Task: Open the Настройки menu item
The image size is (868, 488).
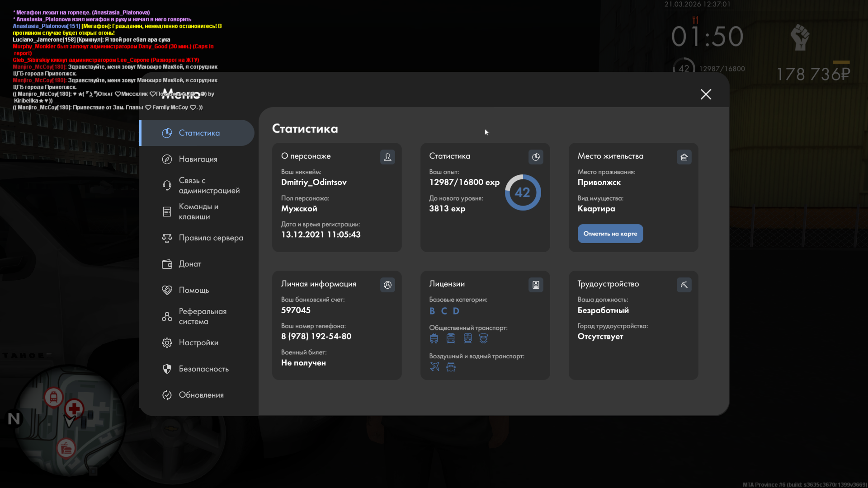Action: (198, 343)
